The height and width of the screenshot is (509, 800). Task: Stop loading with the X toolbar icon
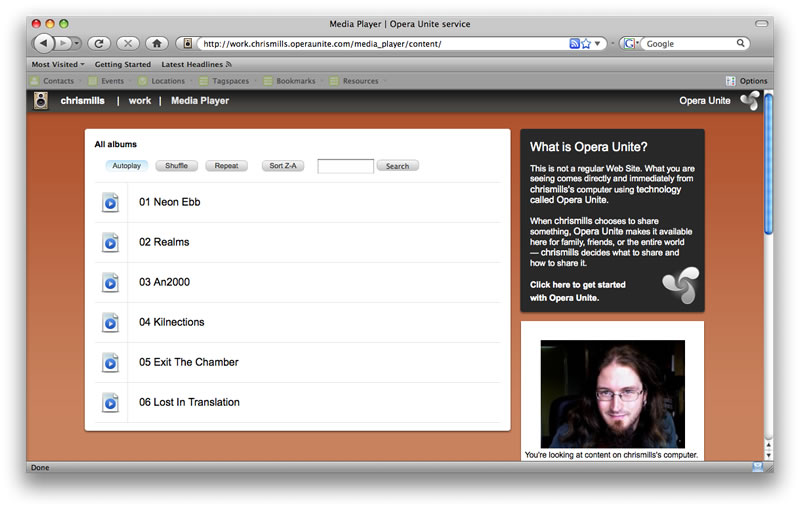click(128, 43)
